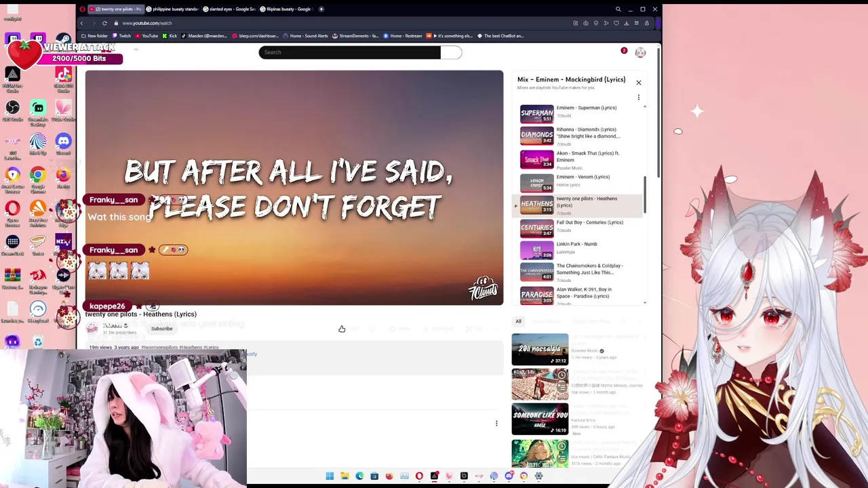Open the cloud sync icon in address bar
The width and height of the screenshot is (868, 488).
point(586,23)
